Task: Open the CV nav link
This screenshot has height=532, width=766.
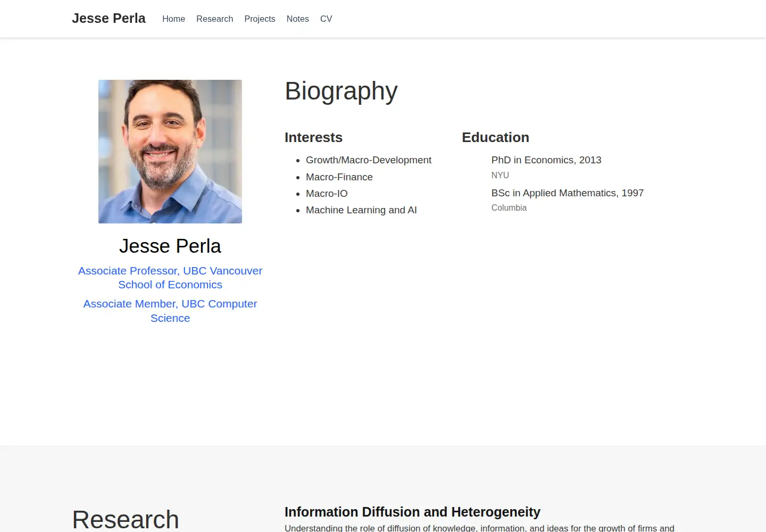Action: 326,19
